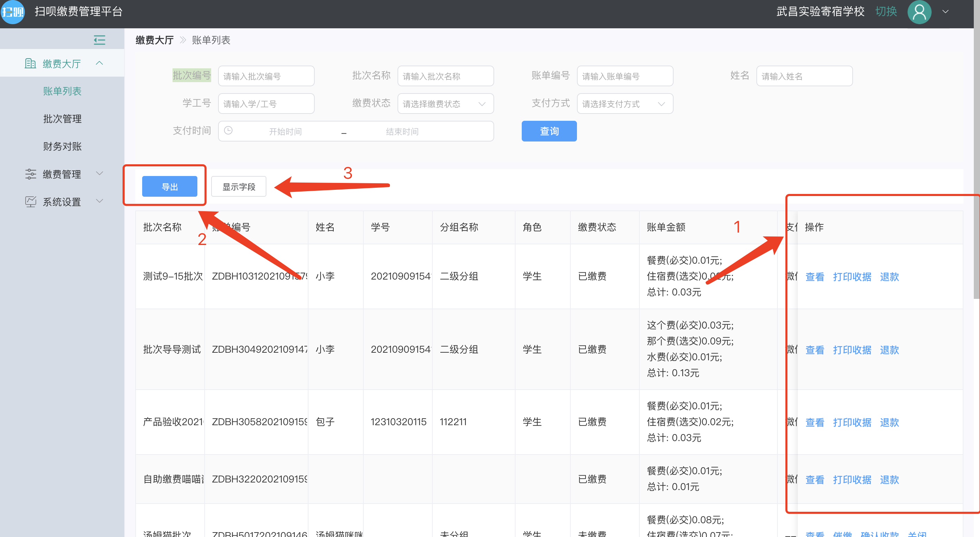The image size is (980, 537).
Task: Click 查看 for 测试9-15批次 row
Action: pos(814,277)
